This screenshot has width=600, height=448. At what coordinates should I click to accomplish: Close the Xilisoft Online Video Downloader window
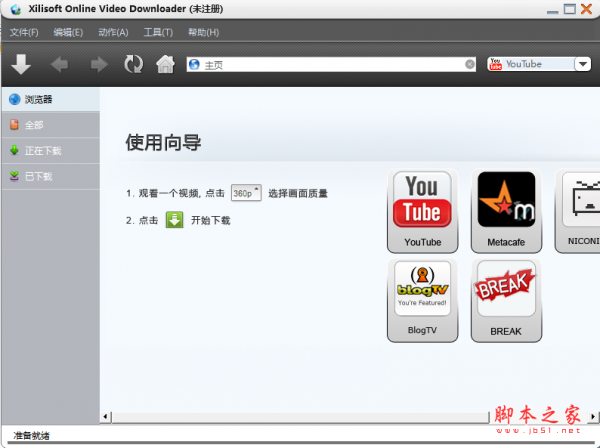(587, 9)
